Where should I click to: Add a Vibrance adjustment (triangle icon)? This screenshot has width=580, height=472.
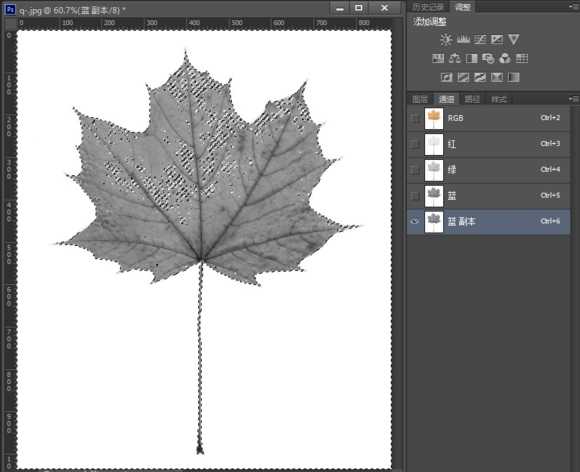(x=514, y=39)
